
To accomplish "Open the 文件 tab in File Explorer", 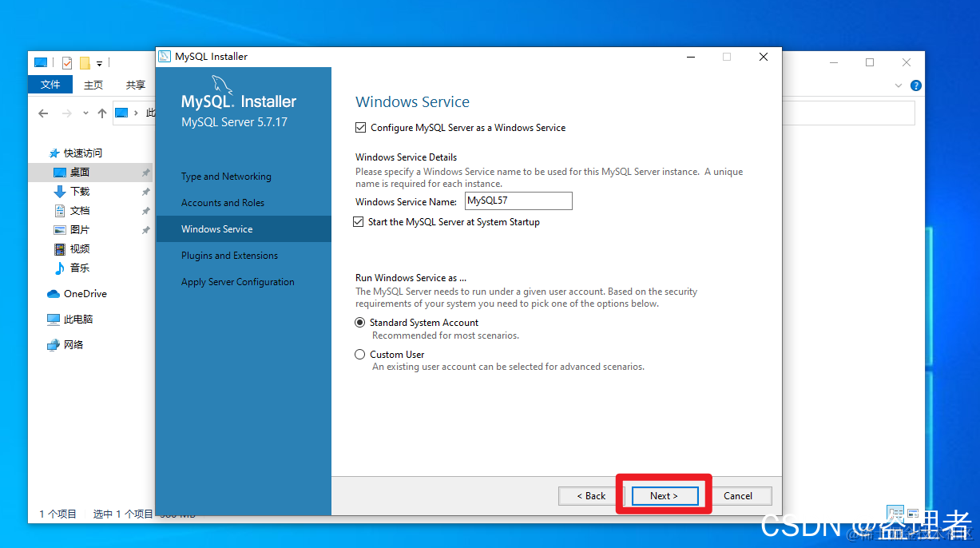I will [50, 85].
